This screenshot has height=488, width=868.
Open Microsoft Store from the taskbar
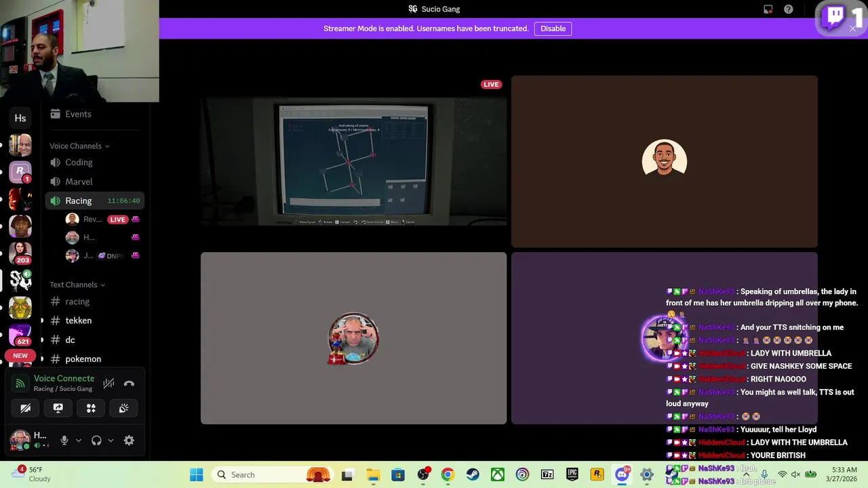(x=398, y=474)
